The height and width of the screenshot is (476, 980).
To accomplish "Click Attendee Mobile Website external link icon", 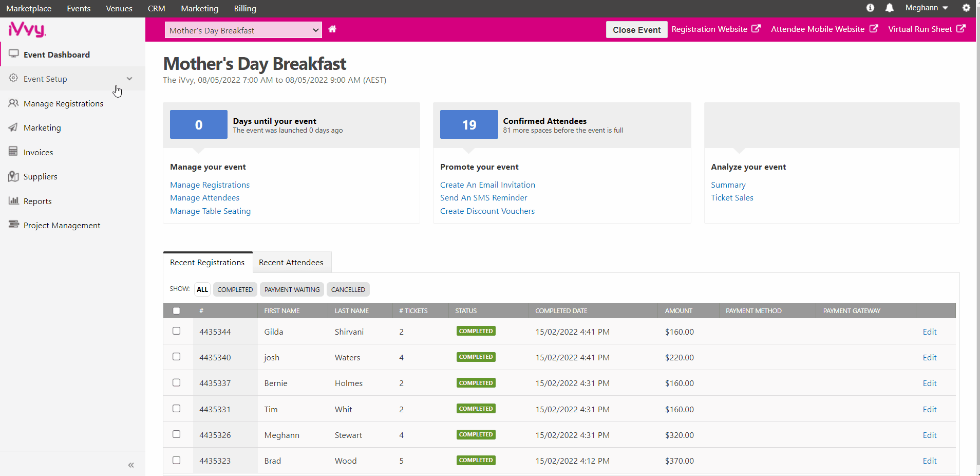I will point(874,29).
